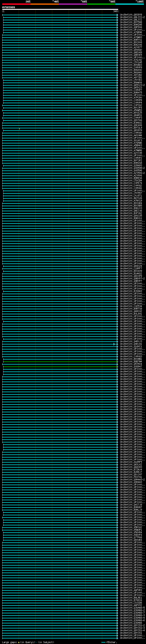The height and width of the screenshot is (644, 146).
Task: Open hit UniRef100_A2X877
Action: click(131, 47)
